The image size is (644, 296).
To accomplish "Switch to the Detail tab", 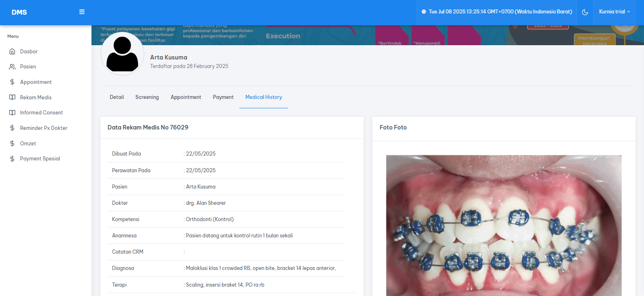I will 117,97.
